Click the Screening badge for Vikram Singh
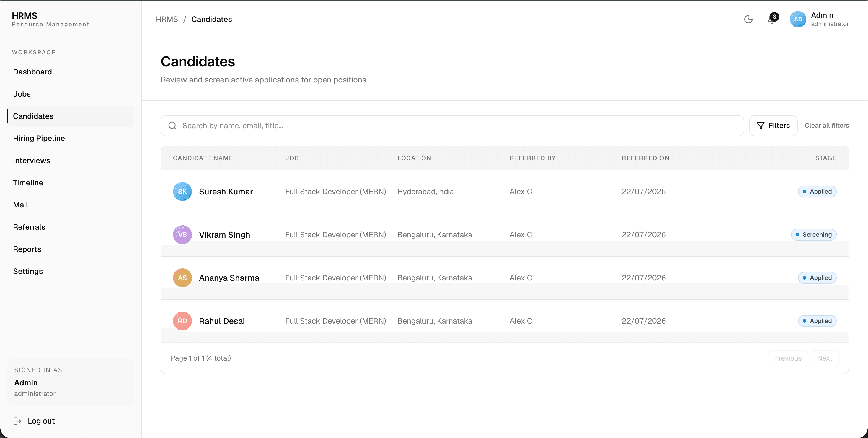 (813, 235)
